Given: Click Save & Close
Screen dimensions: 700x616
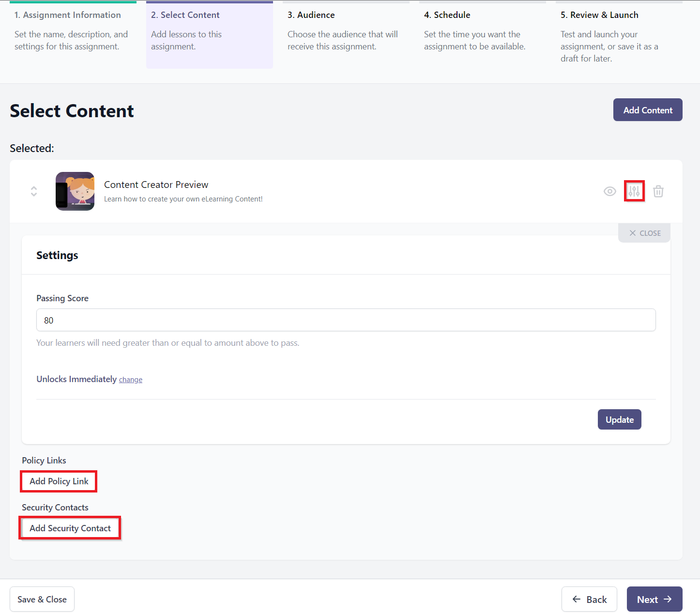Looking at the screenshot, I should 42,599.
